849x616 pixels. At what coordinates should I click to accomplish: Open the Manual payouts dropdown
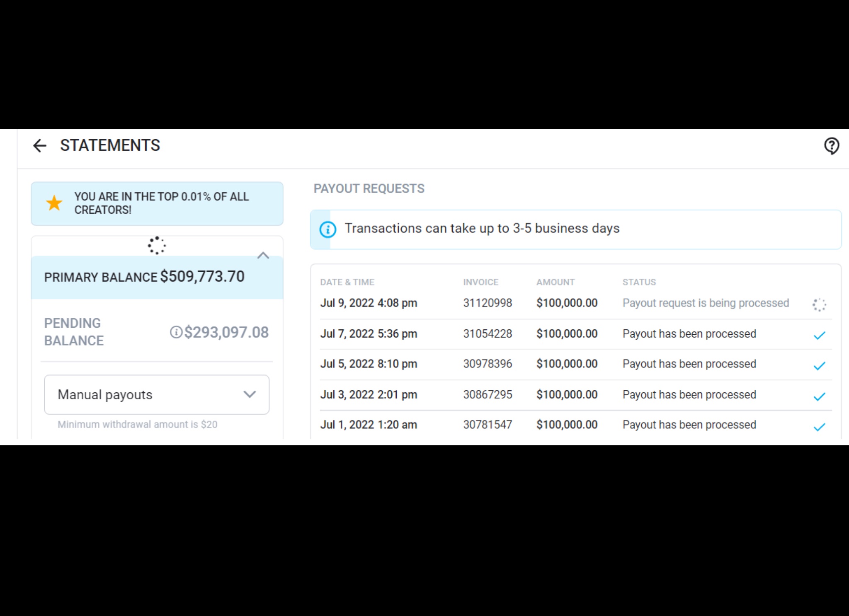point(156,394)
